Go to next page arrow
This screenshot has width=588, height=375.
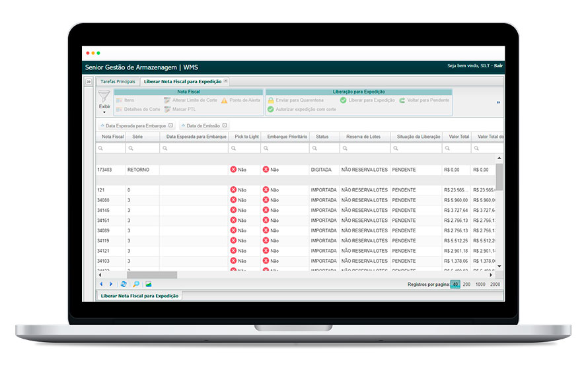pyautogui.click(x=110, y=285)
